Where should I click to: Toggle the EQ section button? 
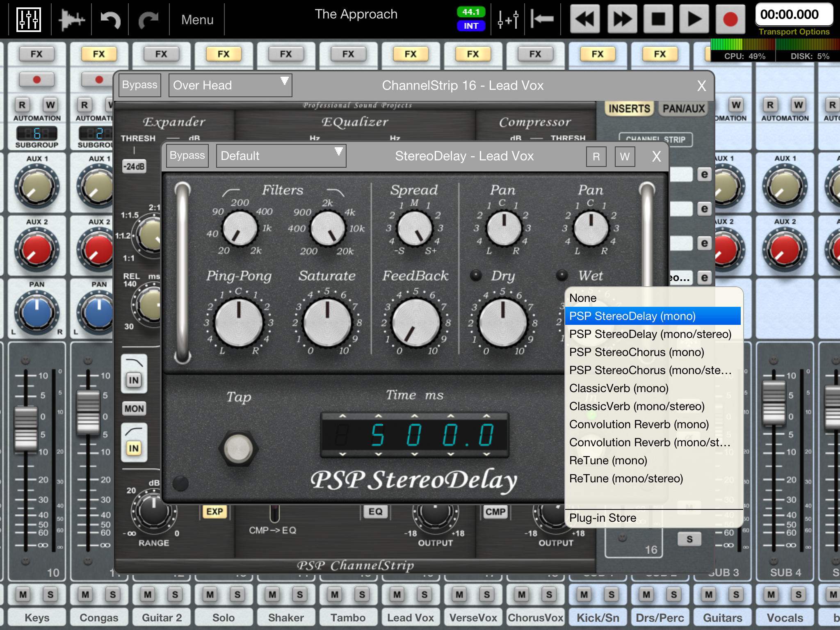click(375, 511)
